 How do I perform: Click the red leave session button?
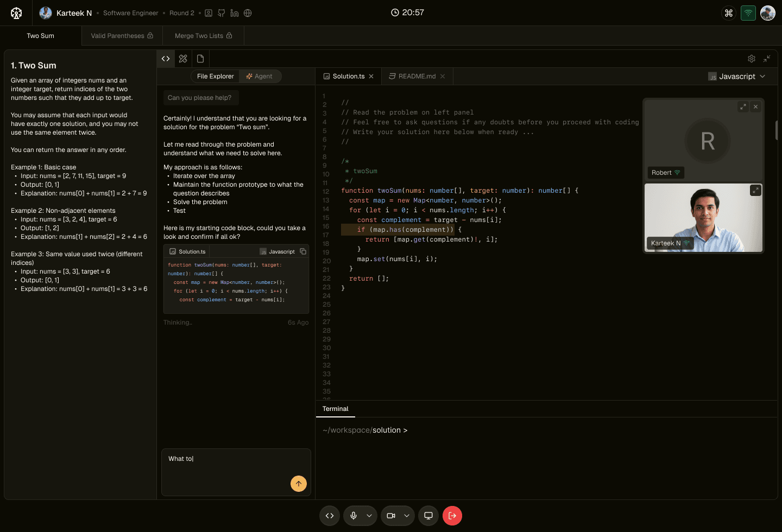(x=452, y=516)
